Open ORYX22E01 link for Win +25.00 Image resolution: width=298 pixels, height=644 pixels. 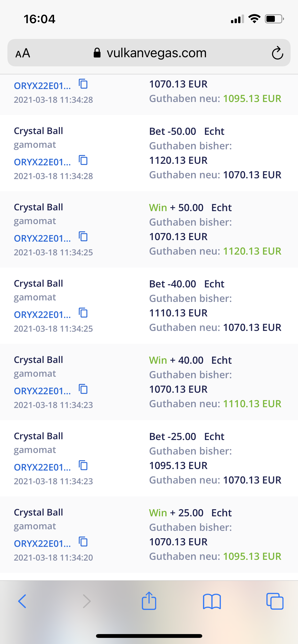point(42,544)
